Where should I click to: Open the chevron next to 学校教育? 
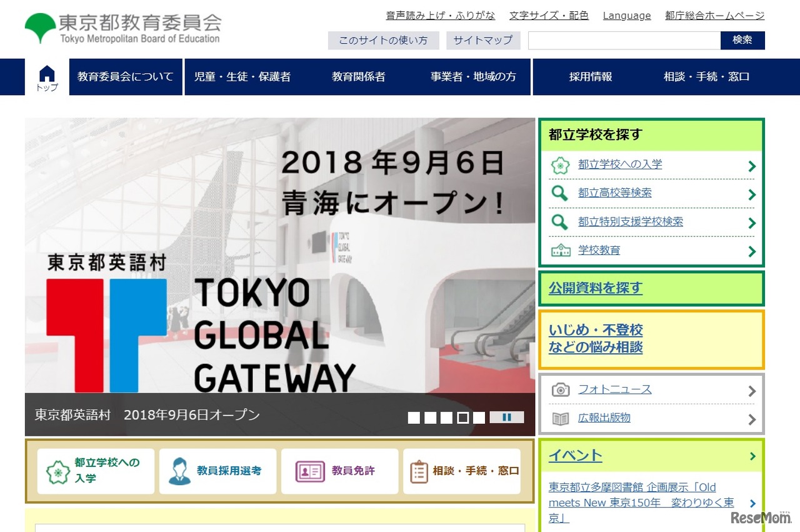(x=751, y=251)
